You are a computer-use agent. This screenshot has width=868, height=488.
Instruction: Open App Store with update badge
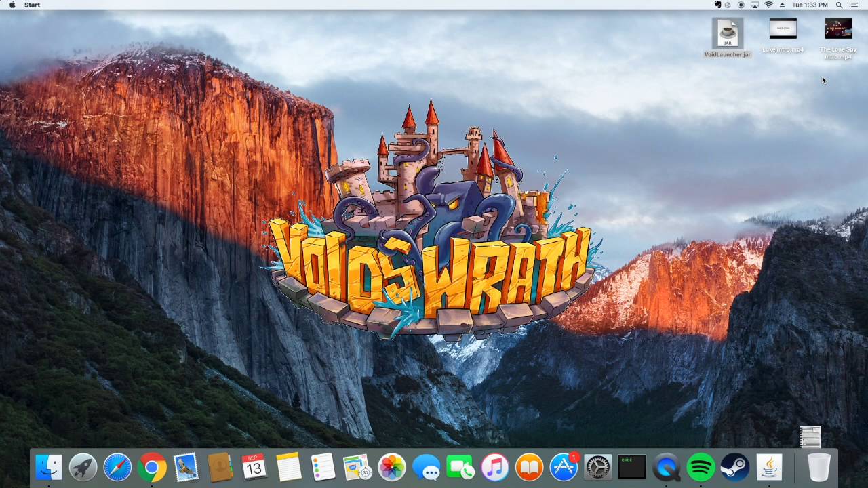564,468
